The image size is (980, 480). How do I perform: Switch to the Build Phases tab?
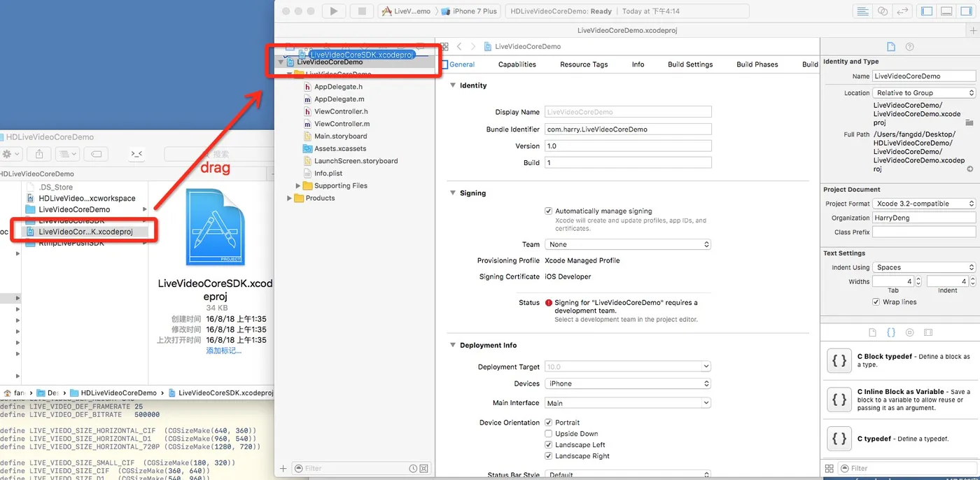(x=757, y=64)
